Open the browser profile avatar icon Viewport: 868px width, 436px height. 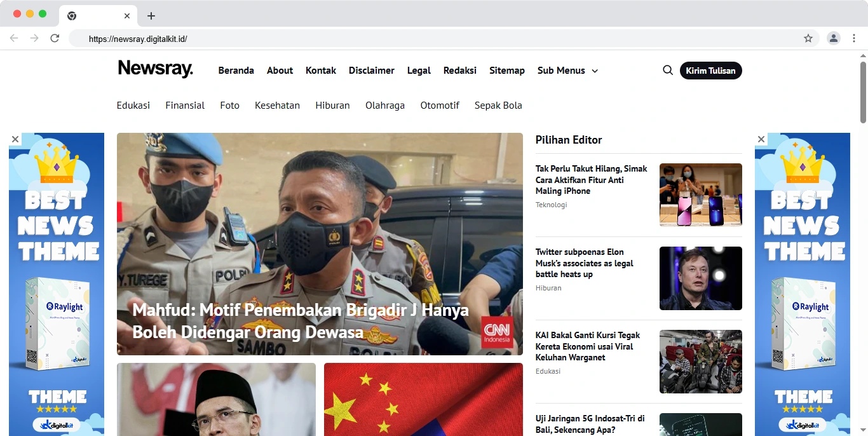pos(833,38)
